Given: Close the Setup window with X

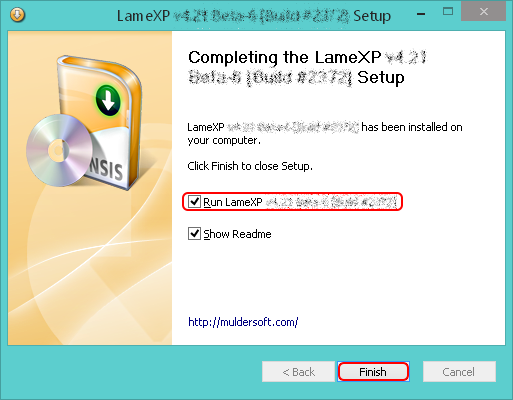Looking at the screenshot, I should click(484, 12).
